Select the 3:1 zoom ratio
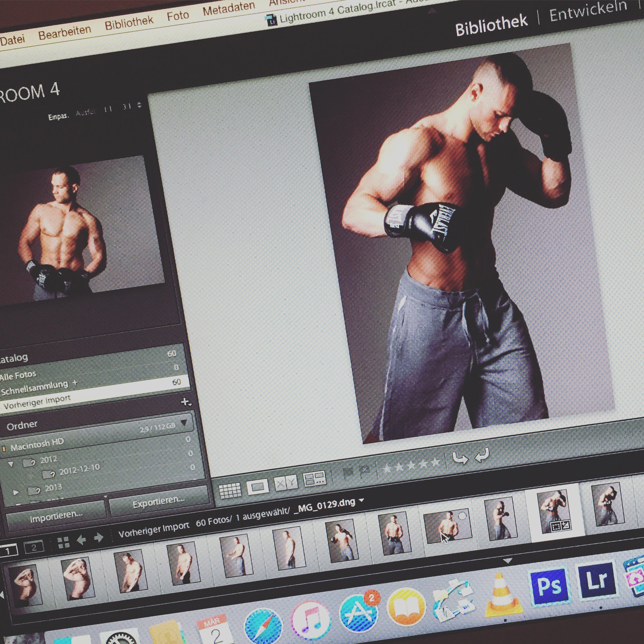 point(127,107)
